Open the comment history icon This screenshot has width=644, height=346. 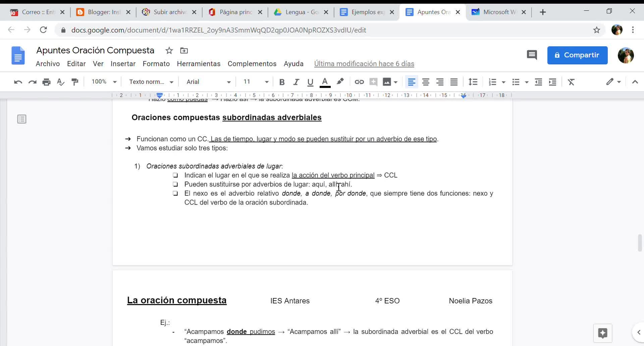click(x=532, y=55)
